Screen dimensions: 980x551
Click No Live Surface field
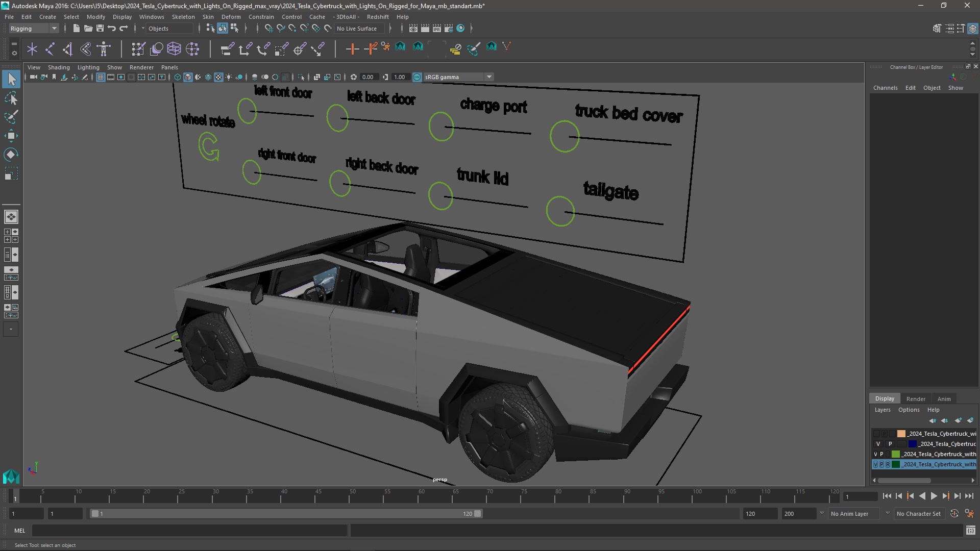[359, 29]
